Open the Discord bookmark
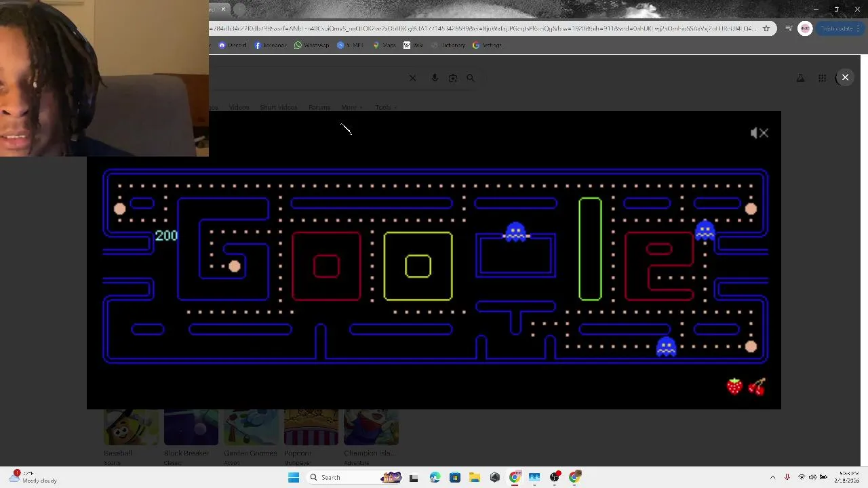The height and width of the screenshot is (488, 868). pos(233,45)
